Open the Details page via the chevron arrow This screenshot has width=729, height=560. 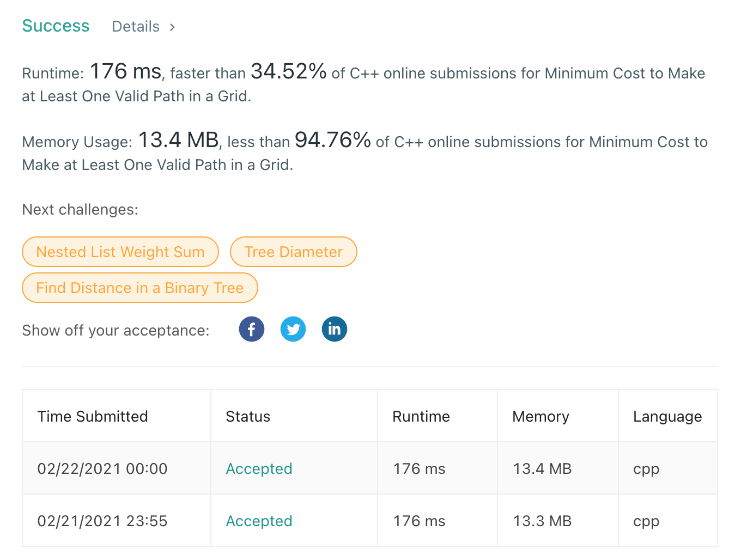click(x=172, y=26)
